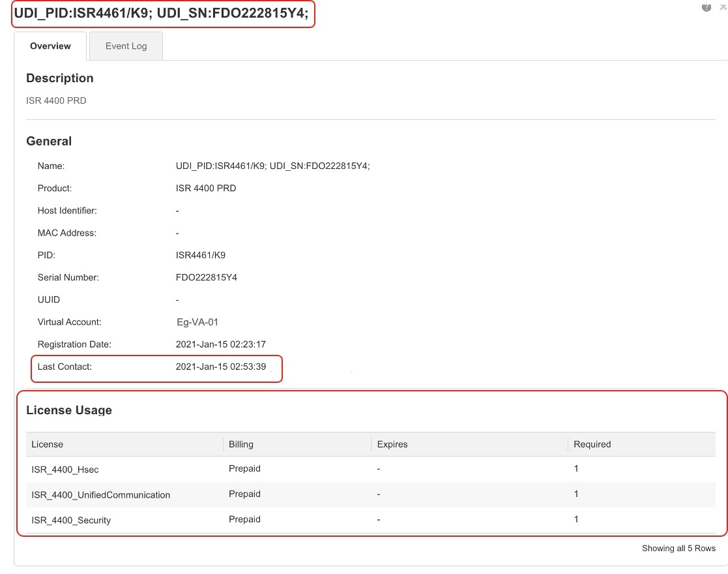The width and height of the screenshot is (728, 574).
Task: Select the ISR_4400_UnifiedCommunication license row
Action: pyautogui.click(x=370, y=494)
